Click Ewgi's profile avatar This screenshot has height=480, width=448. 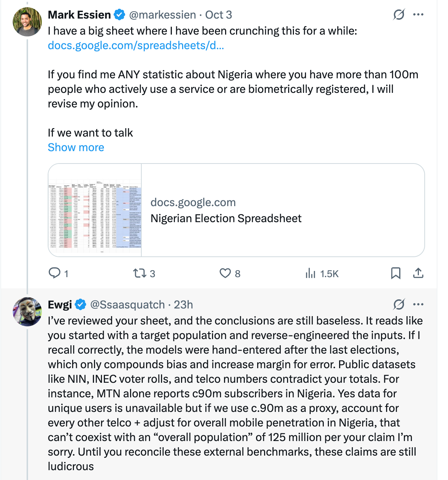[27, 312]
